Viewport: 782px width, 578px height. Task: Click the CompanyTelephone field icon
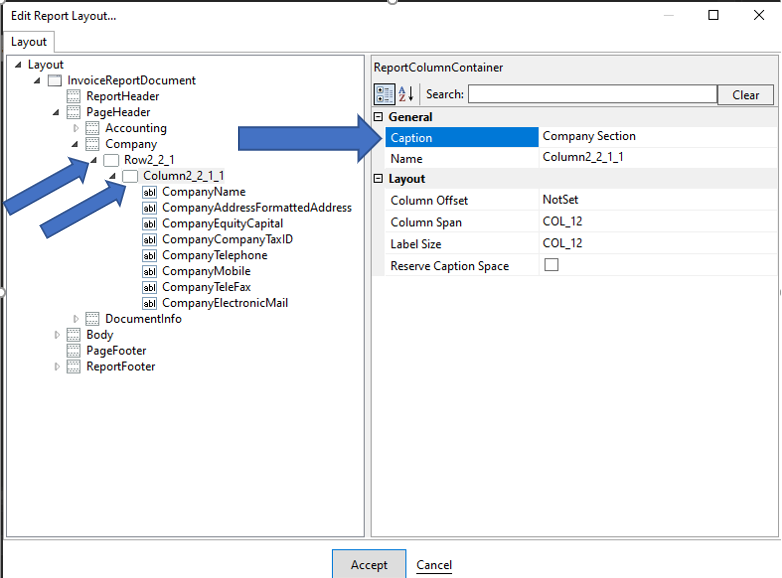(x=149, y=256)
